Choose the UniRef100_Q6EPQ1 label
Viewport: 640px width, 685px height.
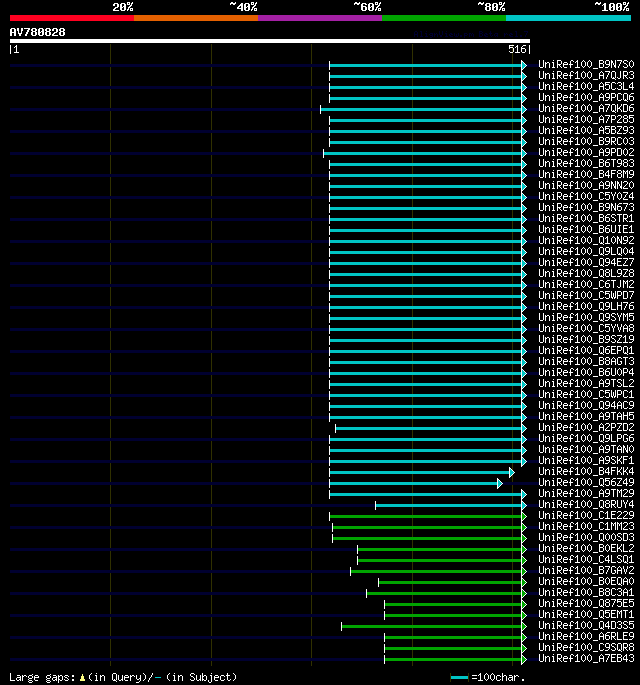(x=586, y=350)
